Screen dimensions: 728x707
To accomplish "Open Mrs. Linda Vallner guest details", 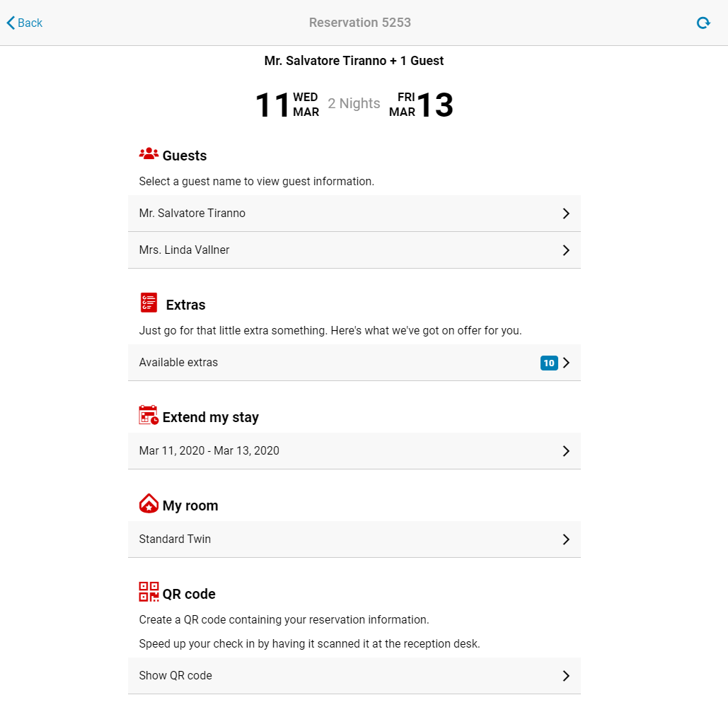I will point(185,250).
